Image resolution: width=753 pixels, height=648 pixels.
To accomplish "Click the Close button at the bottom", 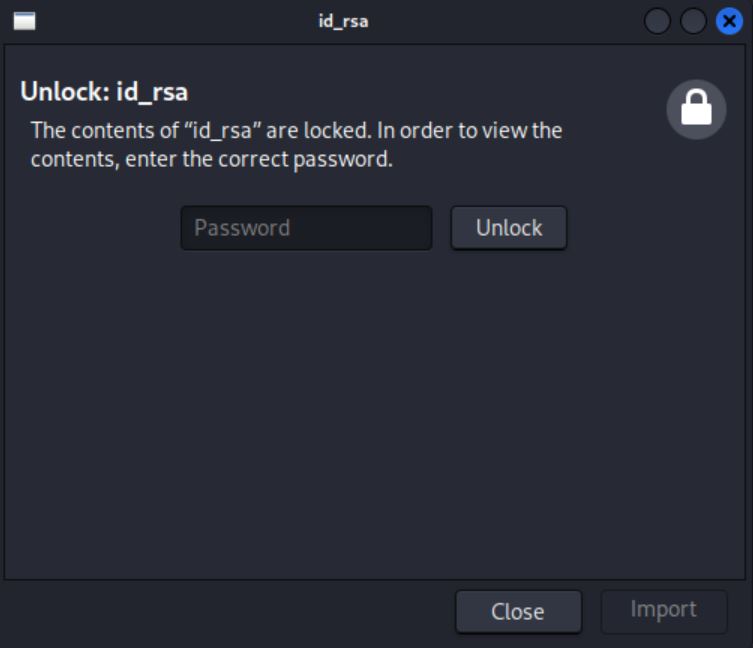I will coord(518,611).
